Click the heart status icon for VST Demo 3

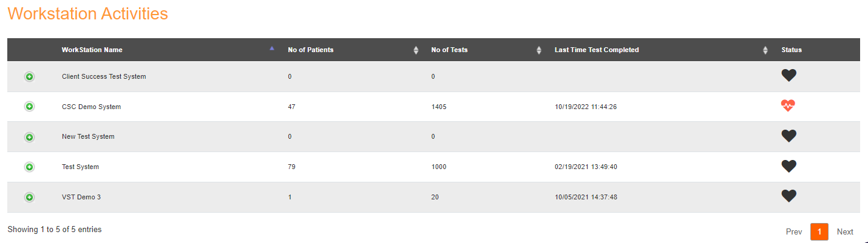coord(788,196)
